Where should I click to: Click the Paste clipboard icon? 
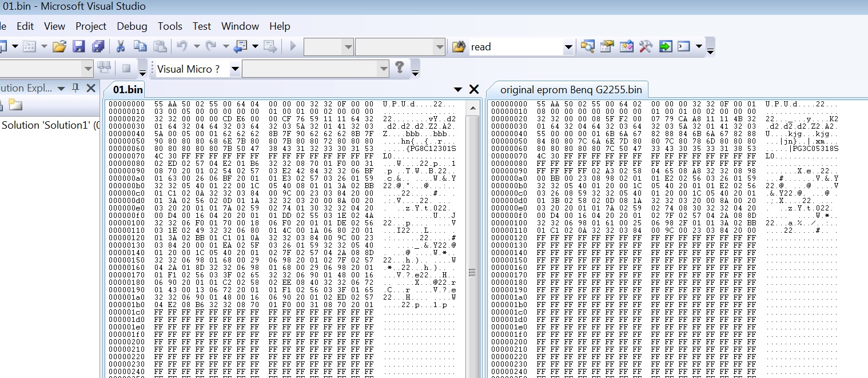[160, 46]
